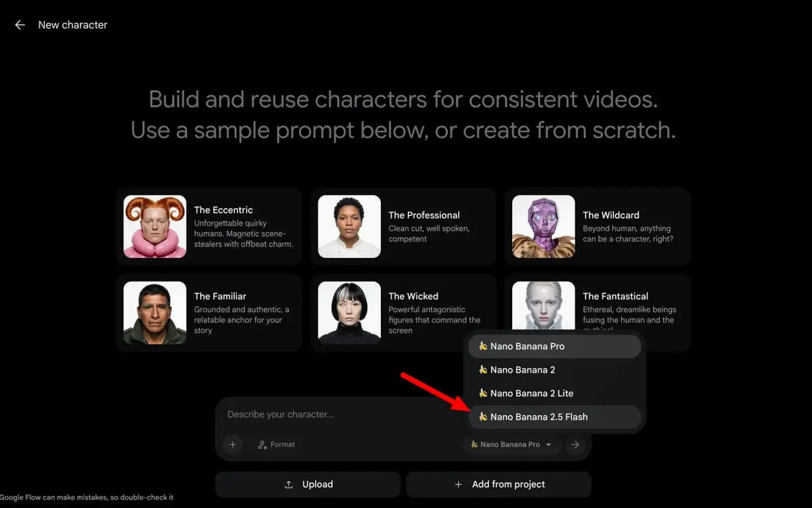
Task: Open the Format option in prompt box
Action: [x=276, y=444]
